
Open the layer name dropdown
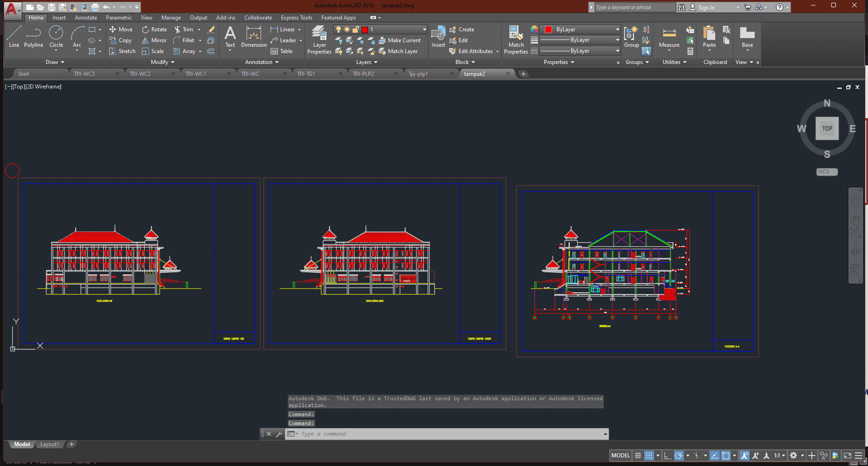[424, 29]
